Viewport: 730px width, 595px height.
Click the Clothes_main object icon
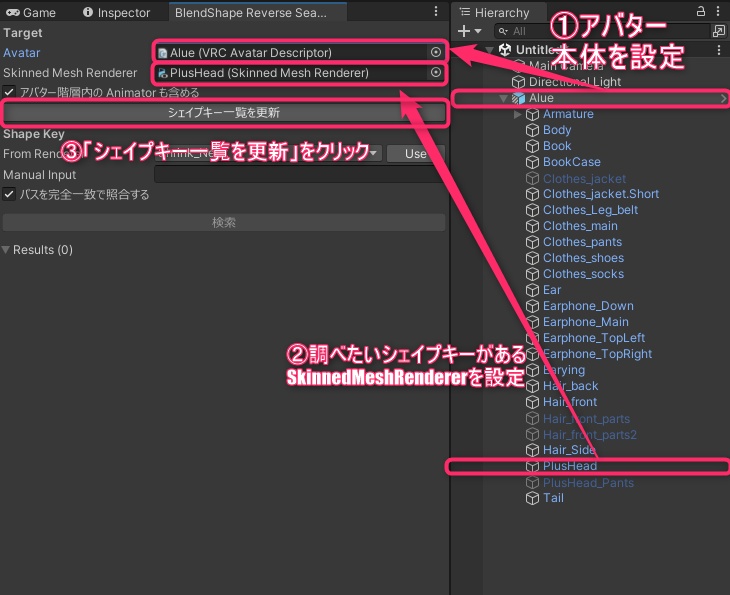(532, 226)
